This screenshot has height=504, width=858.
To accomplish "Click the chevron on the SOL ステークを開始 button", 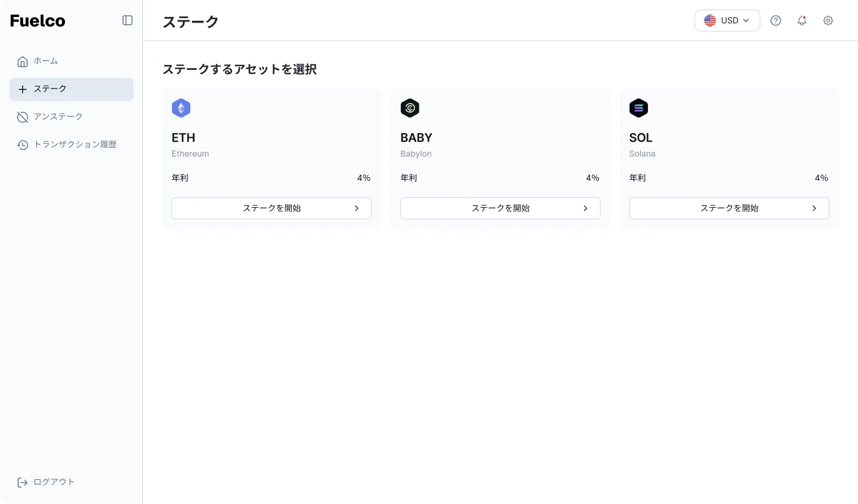I will [x=813, y=208].
